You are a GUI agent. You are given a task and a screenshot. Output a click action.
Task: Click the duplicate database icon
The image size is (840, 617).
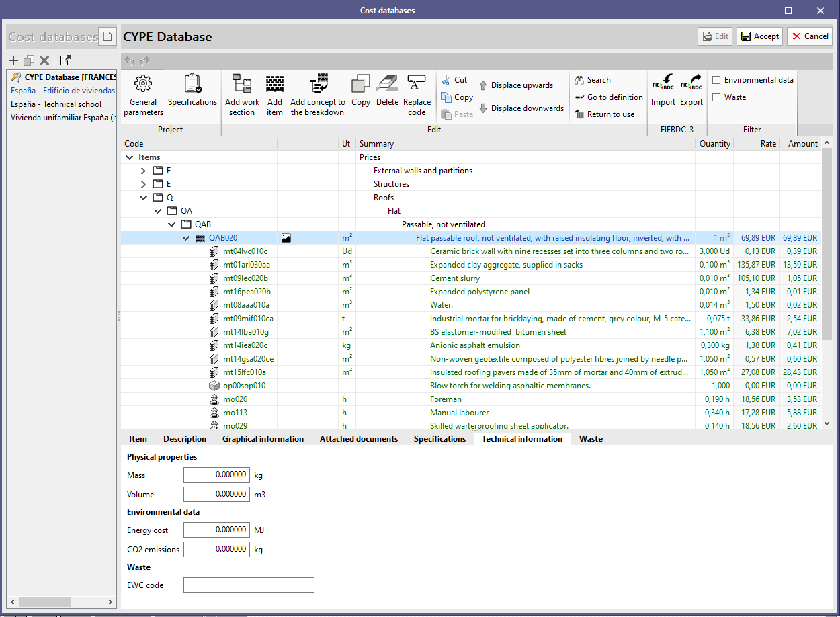[29, 60]
